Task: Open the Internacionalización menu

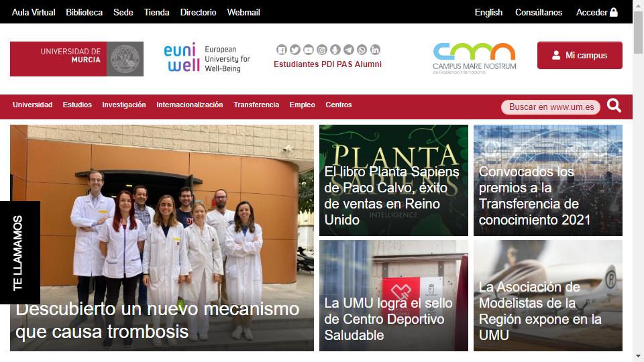Action: coord(190,105)
